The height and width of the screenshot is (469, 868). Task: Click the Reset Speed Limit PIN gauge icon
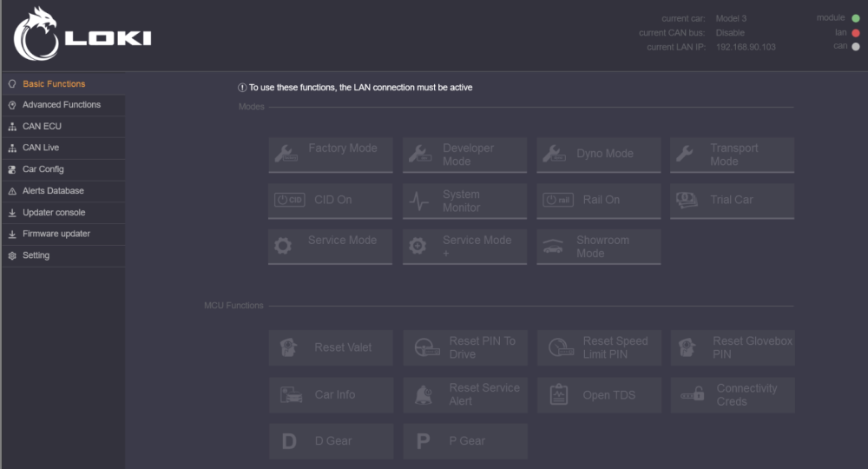coord(560,347)
